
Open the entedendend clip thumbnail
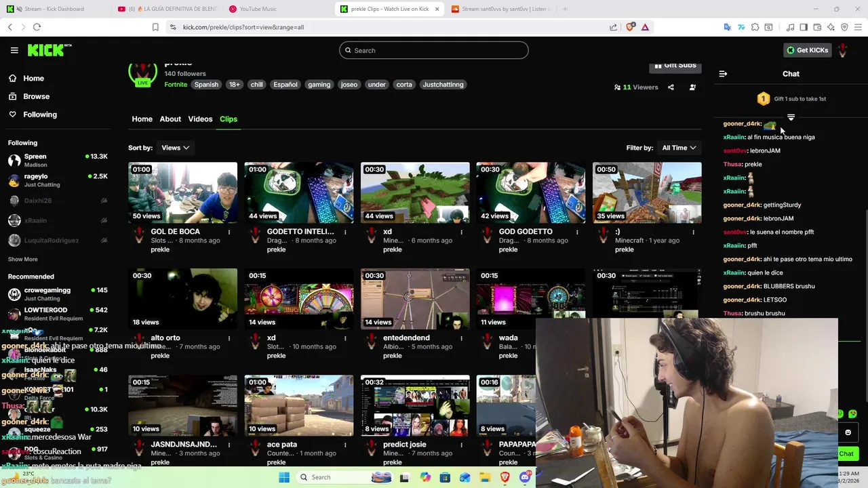(414, 299)
